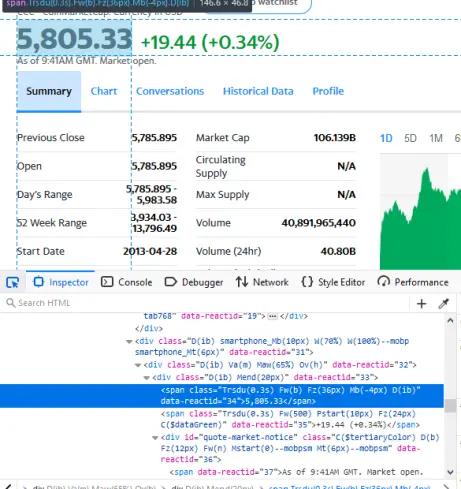This screenshot has width=461, height=489.
Task: Click the Inspector panel icon
Action: coord(38,282)
